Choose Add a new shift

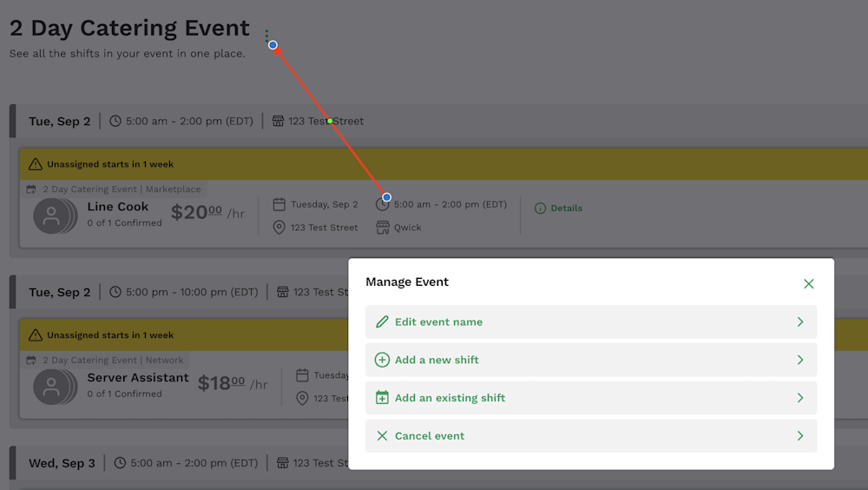[x=590, y=360]
